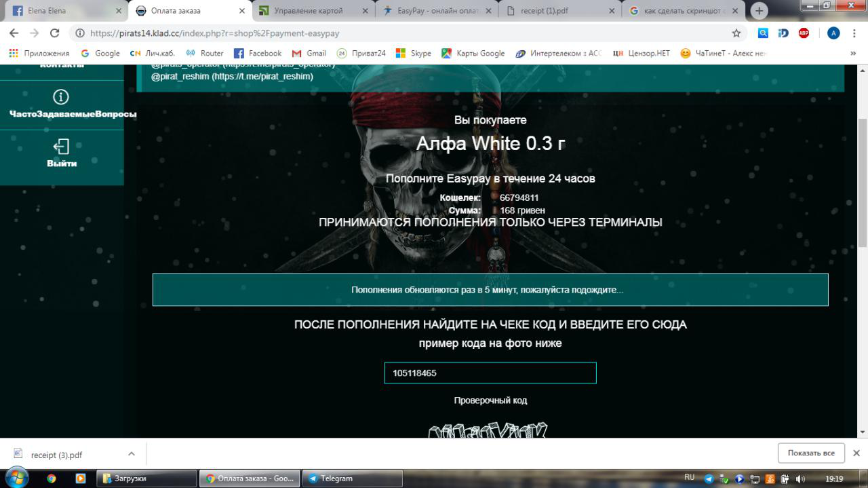This screenshot has width=868, height=488.
Task: Close the downloads bar with X
Action: (x=856, y=453)
